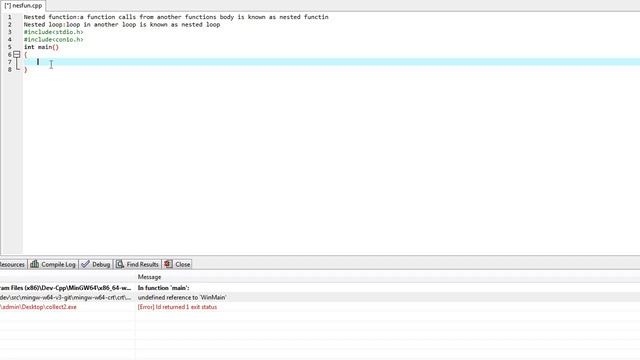Click the int main() line
640x360 pixels.
tap(41, 47)
